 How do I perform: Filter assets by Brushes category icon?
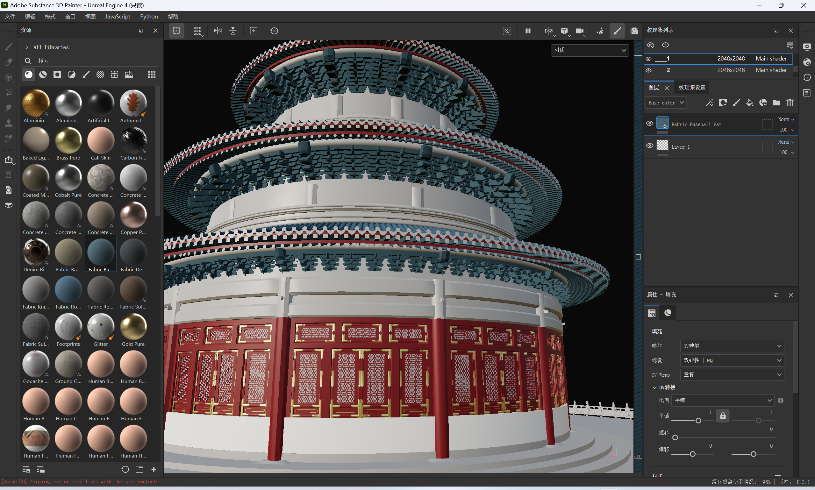coord(86,74)
